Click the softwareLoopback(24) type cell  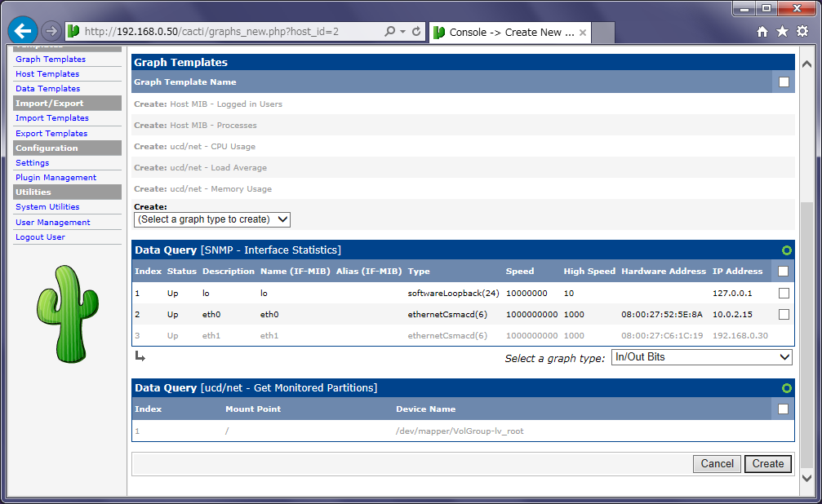click(453, 294)
